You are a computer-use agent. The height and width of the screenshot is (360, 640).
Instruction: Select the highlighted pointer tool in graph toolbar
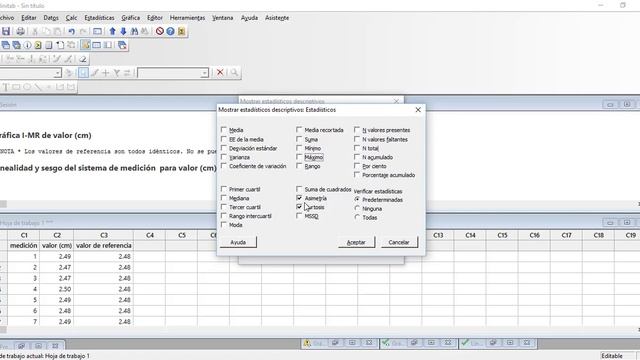click(x=83, y=73)
